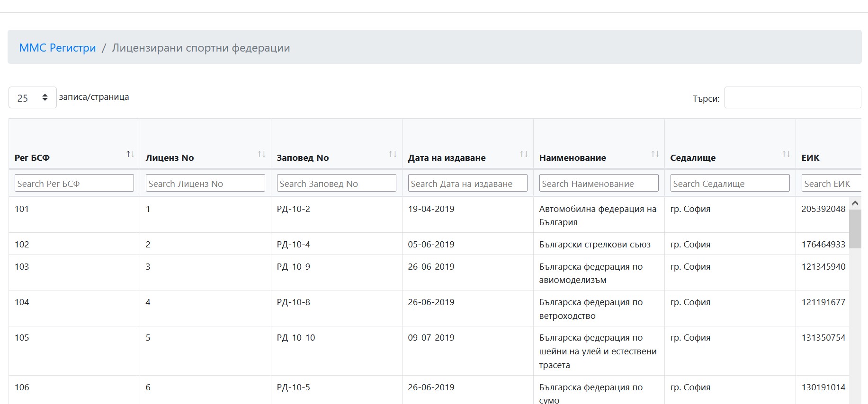This screenshot has width=868, height=404.
Task: Open the records-per-page dropdown showing 25
Action: 33,97
